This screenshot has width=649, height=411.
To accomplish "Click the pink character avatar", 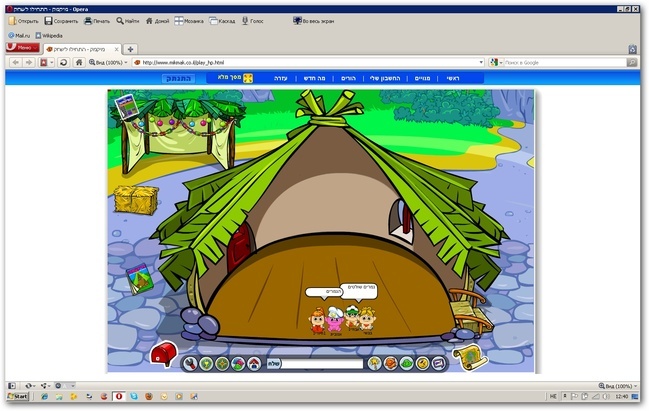I will (x=334, y=321).
